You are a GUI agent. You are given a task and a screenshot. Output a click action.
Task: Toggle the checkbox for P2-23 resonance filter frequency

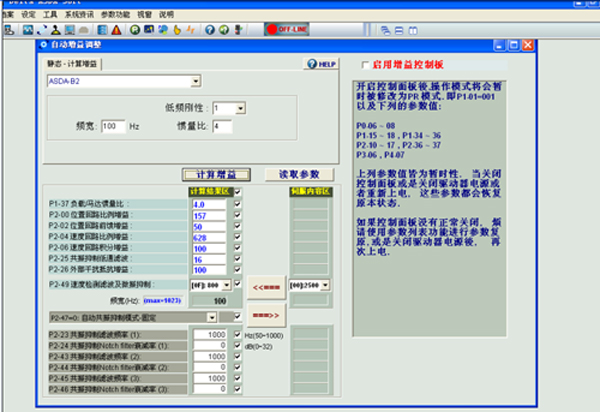(237, 334)
